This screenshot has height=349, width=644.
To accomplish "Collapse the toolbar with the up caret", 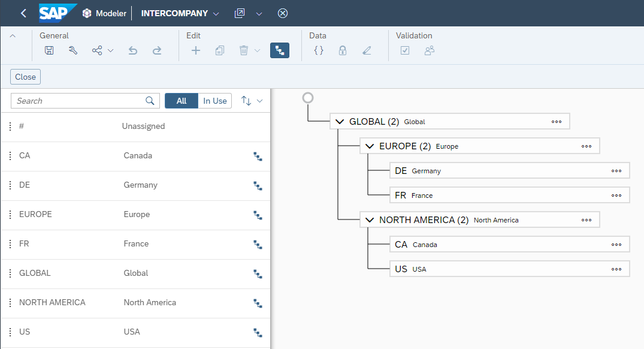I will tap(13, 36).
